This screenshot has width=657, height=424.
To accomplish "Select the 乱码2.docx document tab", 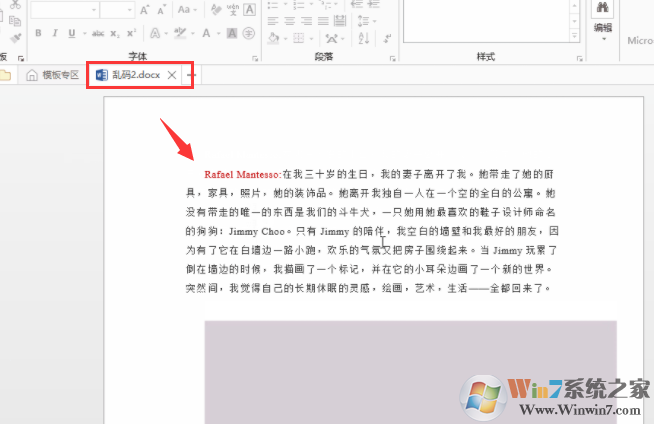I will click(x=128, y=75).
